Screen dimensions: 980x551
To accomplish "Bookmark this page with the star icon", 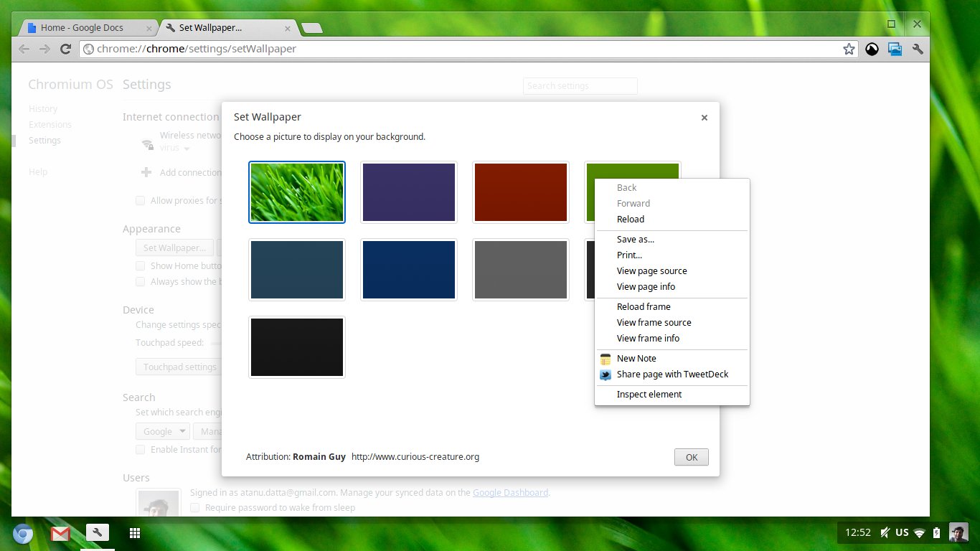I will (849, 49).
